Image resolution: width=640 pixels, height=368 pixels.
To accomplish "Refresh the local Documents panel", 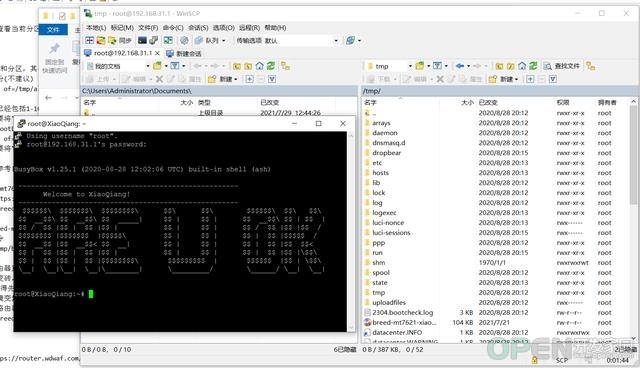I will (x=271, y=66).
